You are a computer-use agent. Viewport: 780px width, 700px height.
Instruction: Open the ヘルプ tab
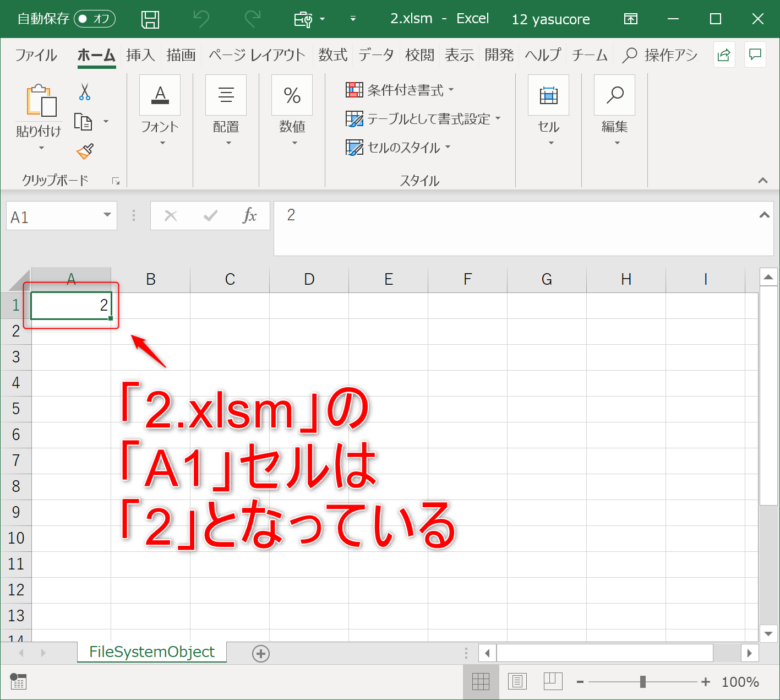coord(543,55)
